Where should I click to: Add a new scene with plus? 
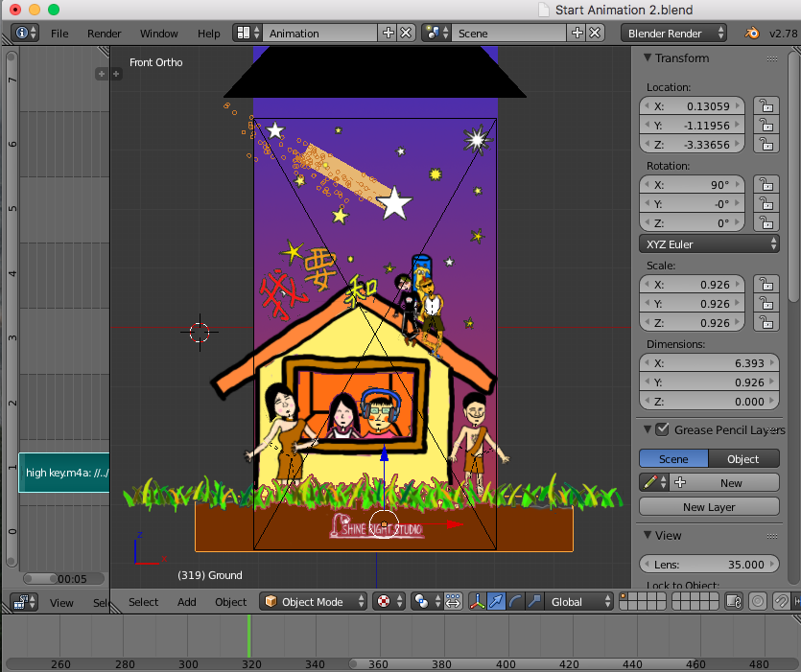577,34
